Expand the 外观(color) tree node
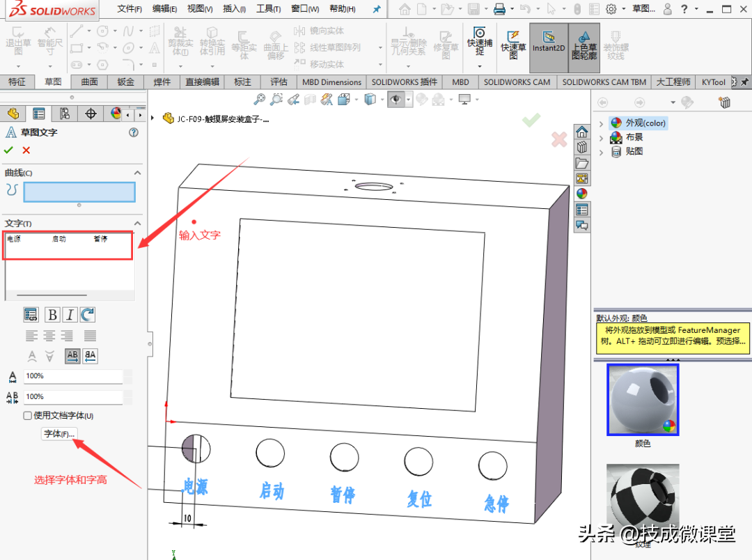The image size is (752, 560). pos(602,123)
